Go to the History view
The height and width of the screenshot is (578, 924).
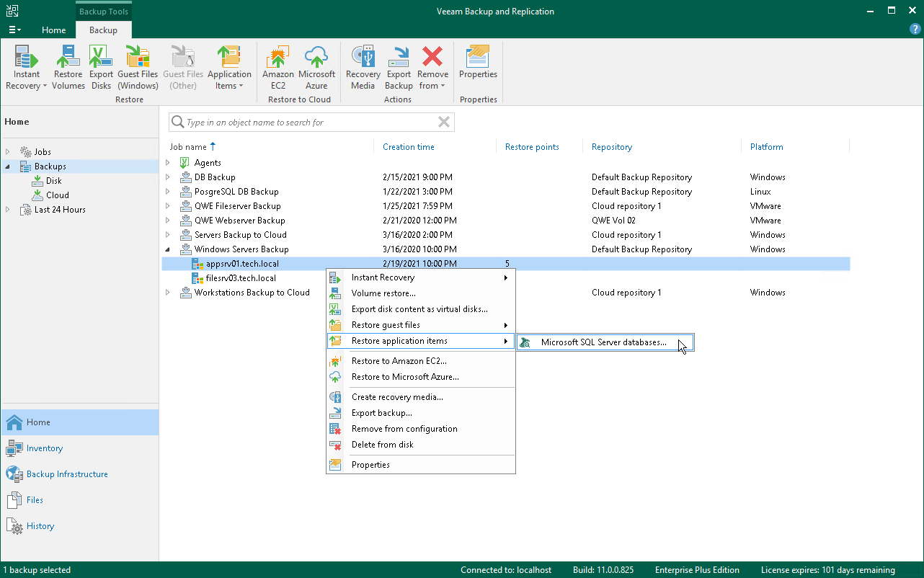[40, 526]
